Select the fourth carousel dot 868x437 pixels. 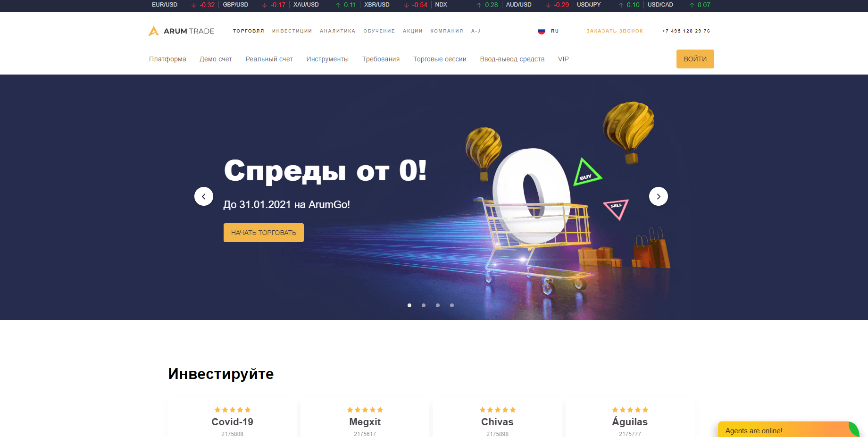click(452, 305)
